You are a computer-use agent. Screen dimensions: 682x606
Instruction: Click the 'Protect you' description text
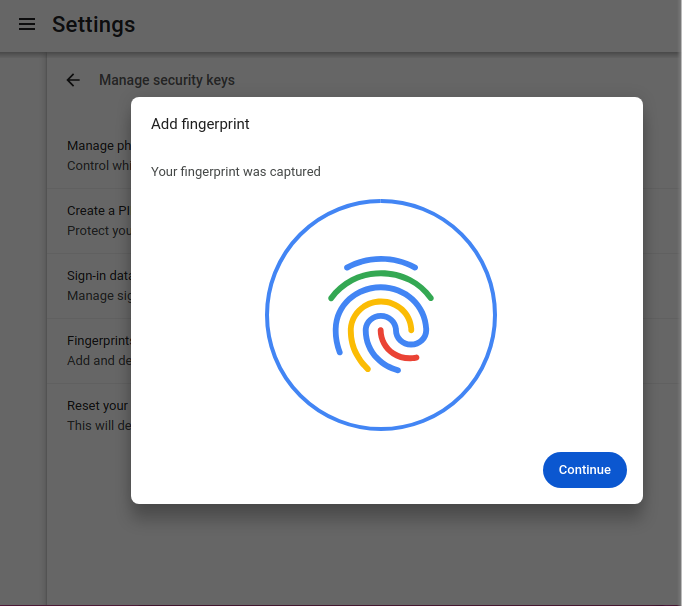click(x=99, y=231)
